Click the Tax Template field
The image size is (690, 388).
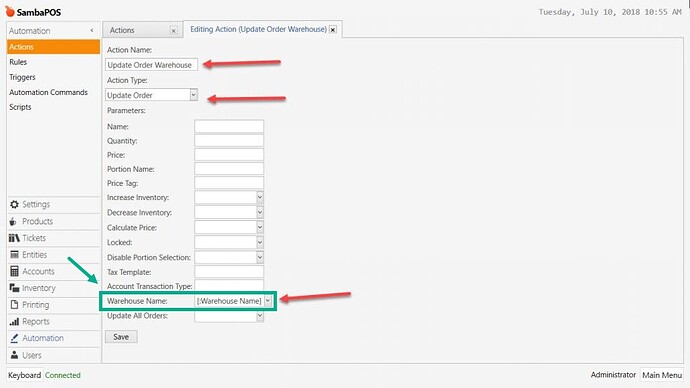pos(229,272)
